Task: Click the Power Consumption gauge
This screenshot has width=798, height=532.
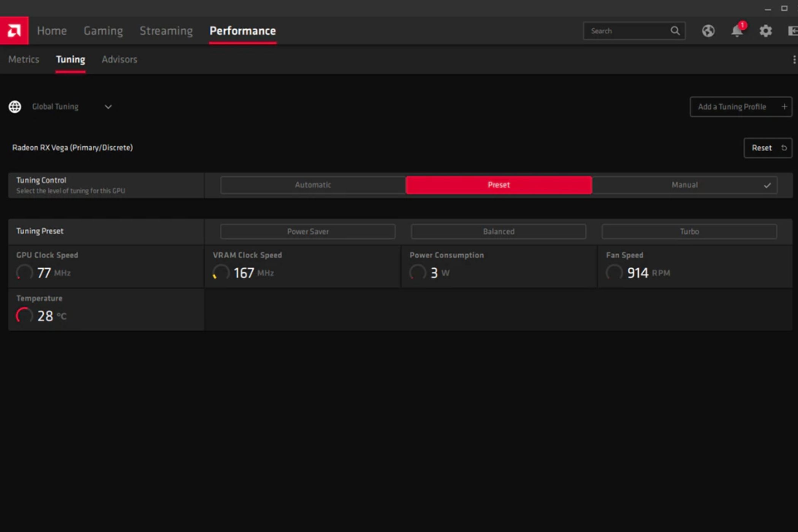Action: click(418, 272)
